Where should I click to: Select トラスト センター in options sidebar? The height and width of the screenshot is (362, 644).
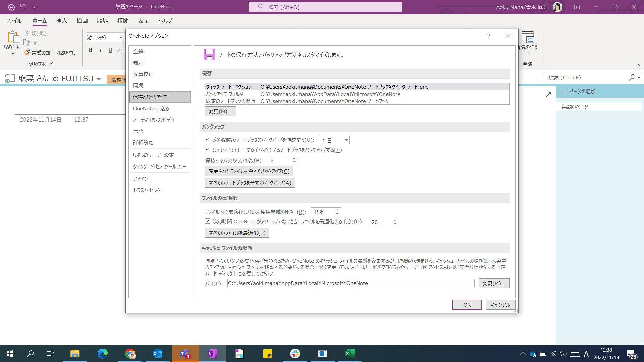click(160, 190)
